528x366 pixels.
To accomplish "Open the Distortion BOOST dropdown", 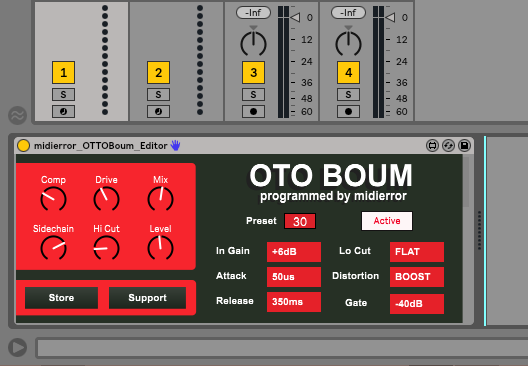I will point(417,277).
